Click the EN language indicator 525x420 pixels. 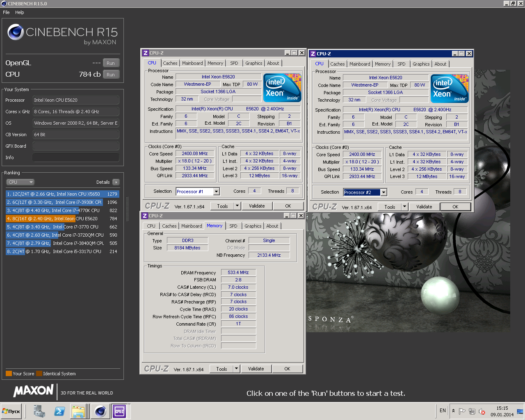(x=443, y=411)
